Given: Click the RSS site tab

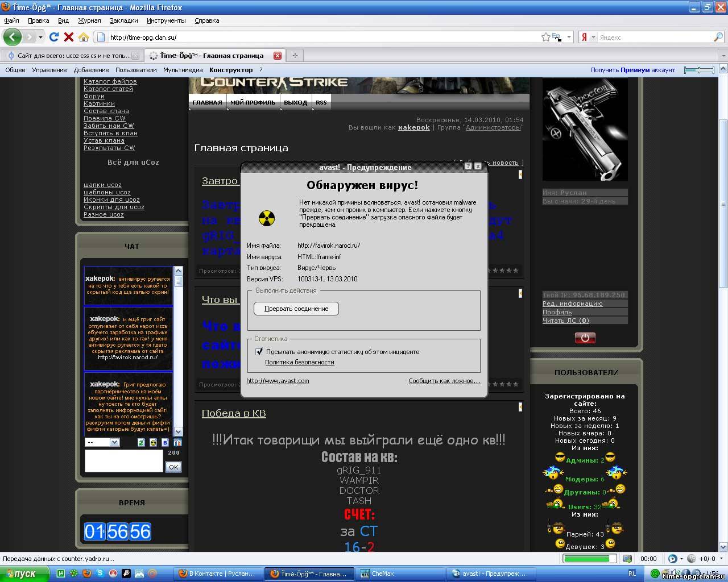Looking at the screenshot, I should click(321, 102).
